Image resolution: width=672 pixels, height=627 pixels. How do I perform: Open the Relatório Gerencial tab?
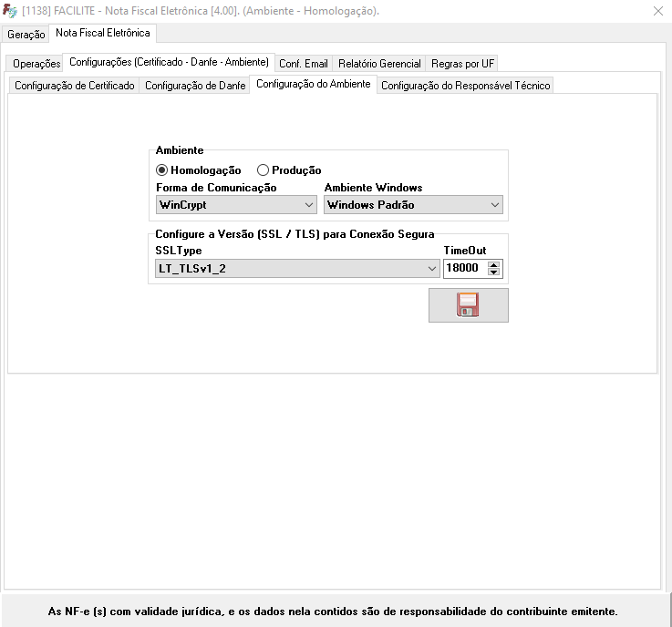[x=379, y=64]
